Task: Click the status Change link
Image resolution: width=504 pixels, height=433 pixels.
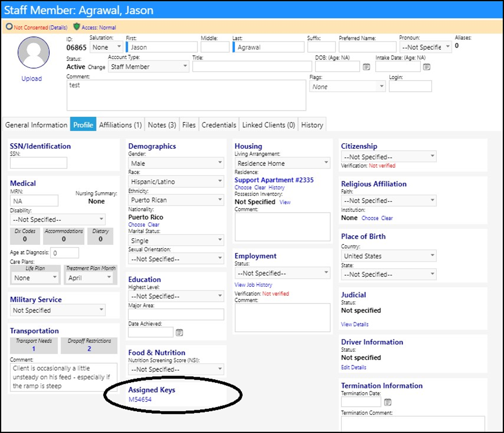Action: click(97, 67)
